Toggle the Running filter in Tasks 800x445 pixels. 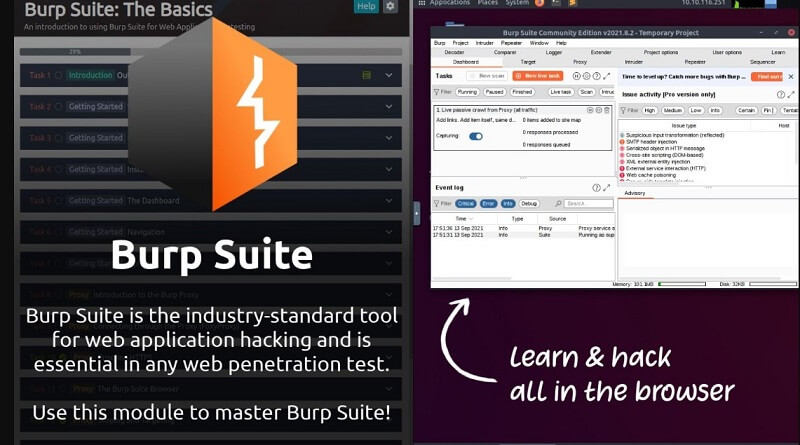click(467, 92)
